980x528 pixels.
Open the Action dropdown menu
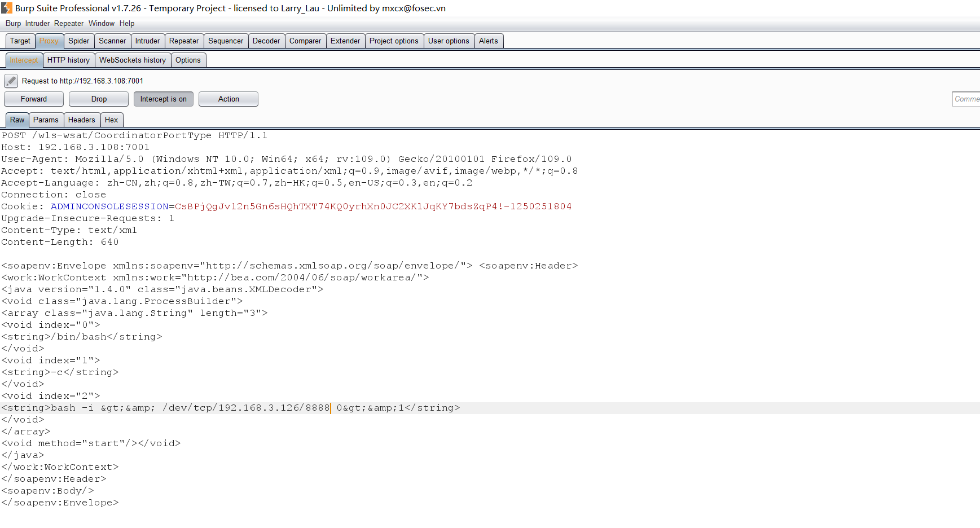pyautogui.click(x=228, y=99)
